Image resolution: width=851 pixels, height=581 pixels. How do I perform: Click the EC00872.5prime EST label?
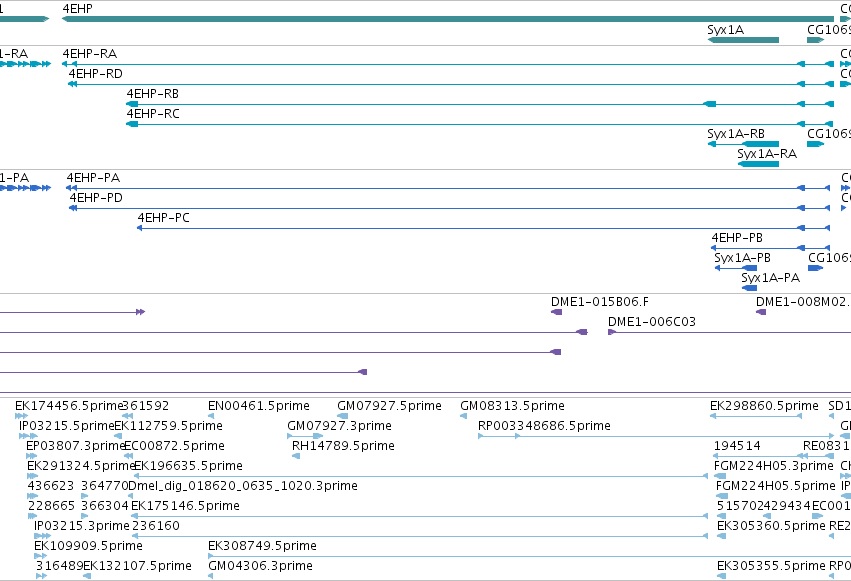pyautogui.click(x=174, y=446)
